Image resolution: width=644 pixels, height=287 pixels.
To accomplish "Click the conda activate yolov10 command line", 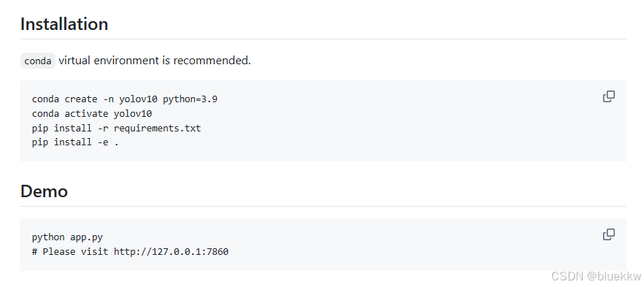I will coord(92,114).
